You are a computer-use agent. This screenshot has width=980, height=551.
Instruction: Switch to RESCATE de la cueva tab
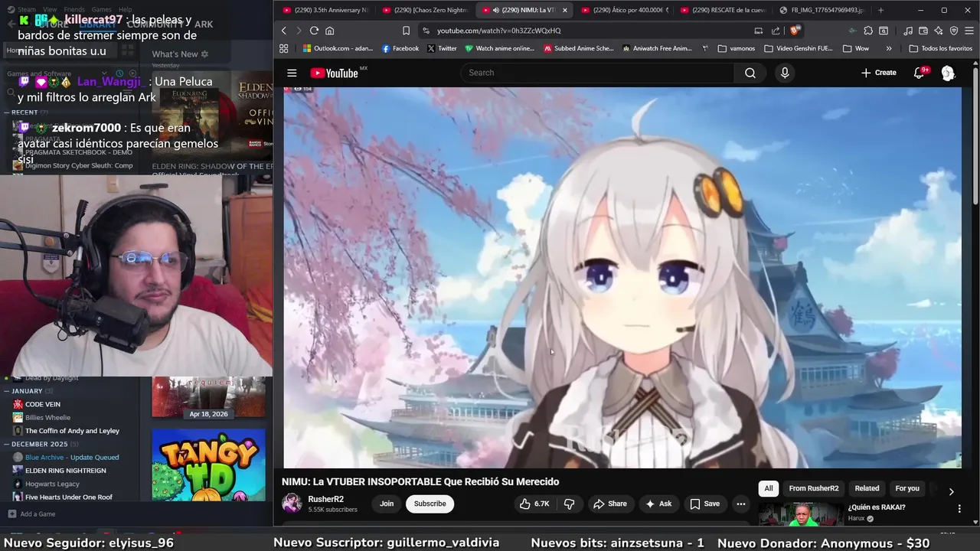tap(724, 10)
